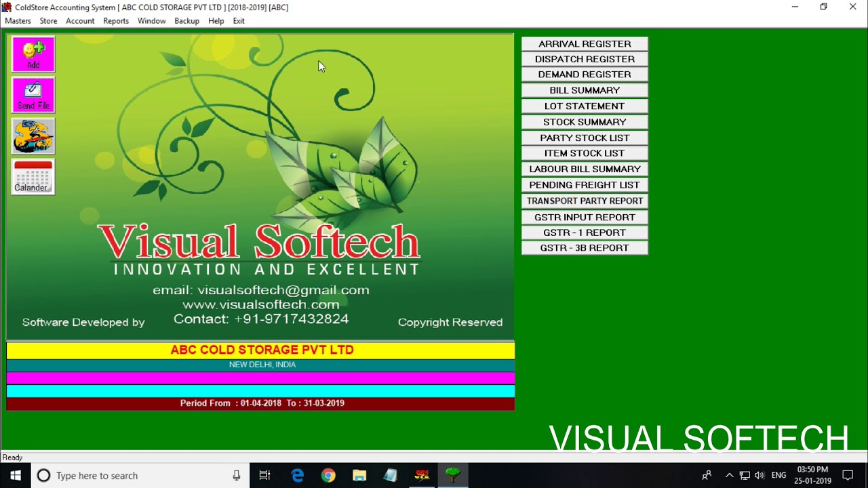
Task: Open the People icon in system tray
Action: 707,476
